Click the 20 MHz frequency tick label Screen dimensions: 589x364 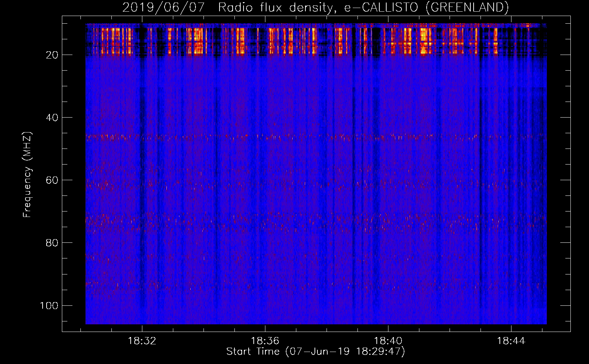[x=52, y=55]
